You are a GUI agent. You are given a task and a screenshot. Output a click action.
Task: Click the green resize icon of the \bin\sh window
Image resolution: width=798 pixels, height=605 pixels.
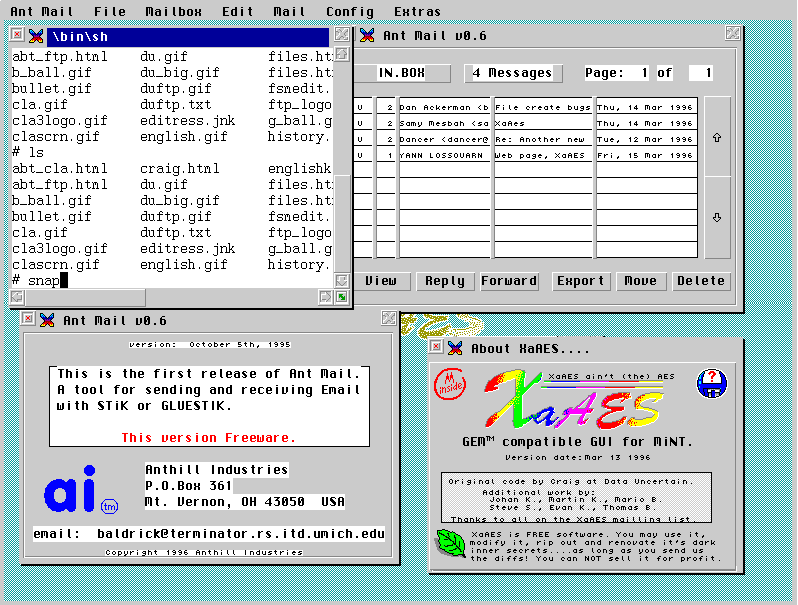click(342, 297)
